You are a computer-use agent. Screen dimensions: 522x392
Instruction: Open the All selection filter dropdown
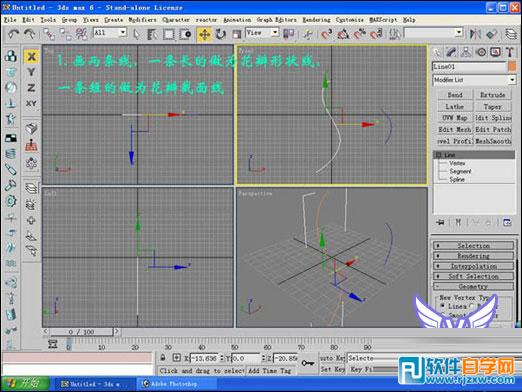click(x=123, y=33)
